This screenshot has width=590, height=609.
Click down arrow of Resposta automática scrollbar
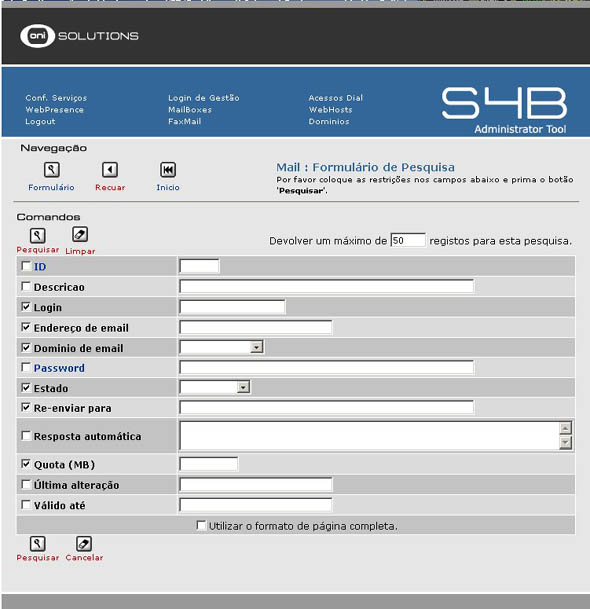[x=566, y=442]
